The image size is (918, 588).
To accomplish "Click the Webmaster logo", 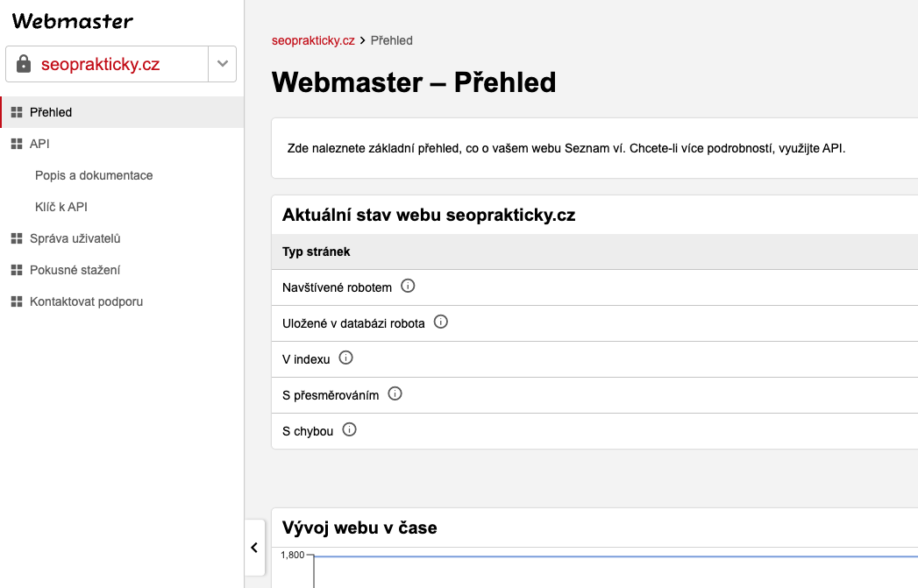I will pos(73,21).
